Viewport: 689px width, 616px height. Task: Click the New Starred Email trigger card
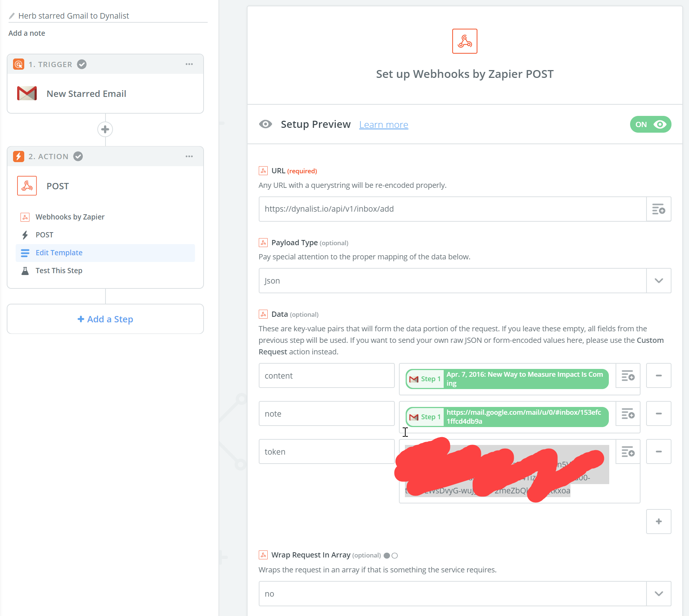105,94
